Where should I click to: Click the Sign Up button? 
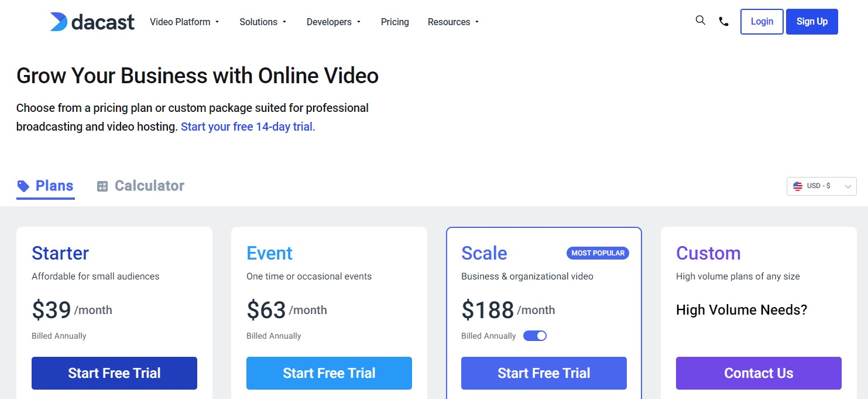point(812,22)
